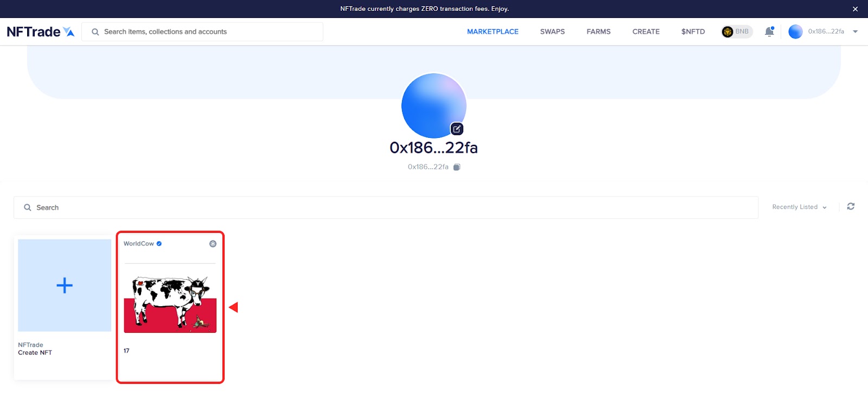The height and width of the screenshot is (398, 868).
Task: Click the WorldCow collection name
Action: (x=139, y=244)
